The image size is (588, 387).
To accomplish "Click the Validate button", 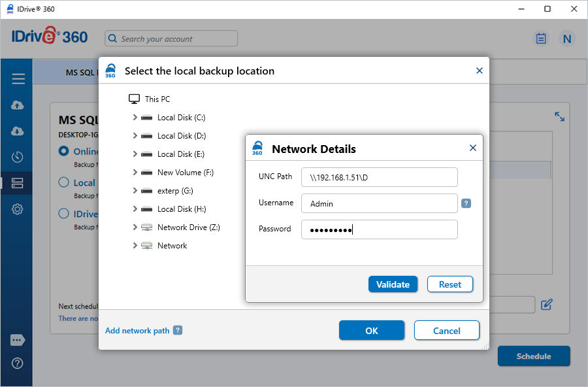I will [393, 284].
